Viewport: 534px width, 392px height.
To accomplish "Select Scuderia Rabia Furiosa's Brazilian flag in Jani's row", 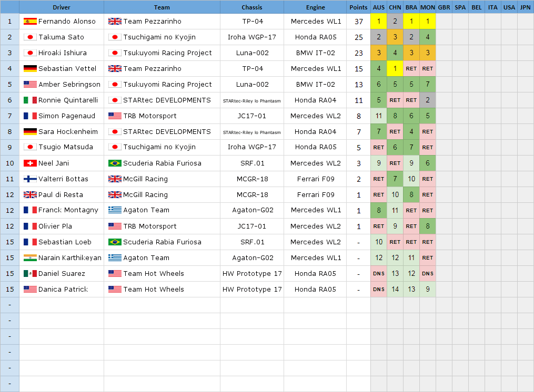I will 115,163.
